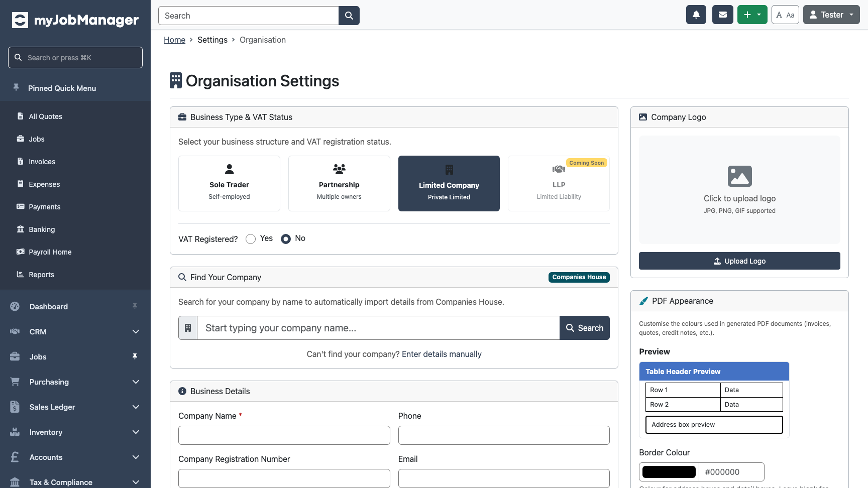Open Payroll Home
Image resolution: width=868 pixels, height=488 pixels.
pos(50,252)
